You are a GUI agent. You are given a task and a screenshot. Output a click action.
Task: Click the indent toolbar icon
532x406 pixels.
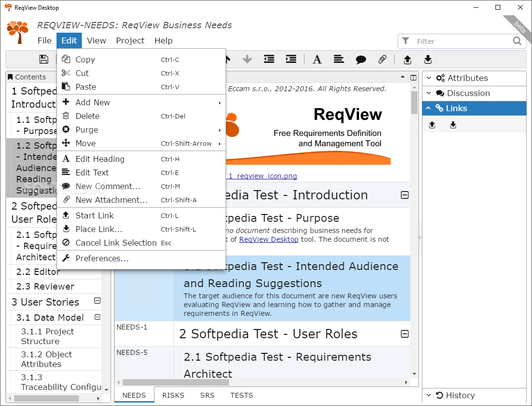[291, 59]
